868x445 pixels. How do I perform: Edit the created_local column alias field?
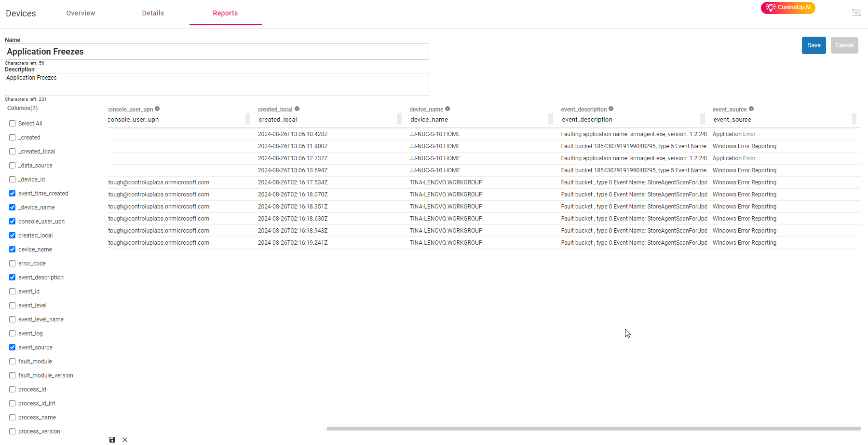pos(327,120)
